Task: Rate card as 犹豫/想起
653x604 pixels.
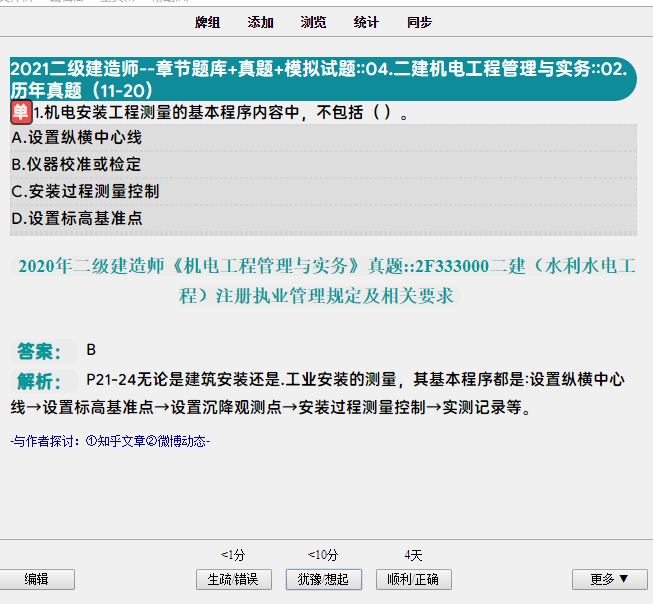Action: (324, 579)
